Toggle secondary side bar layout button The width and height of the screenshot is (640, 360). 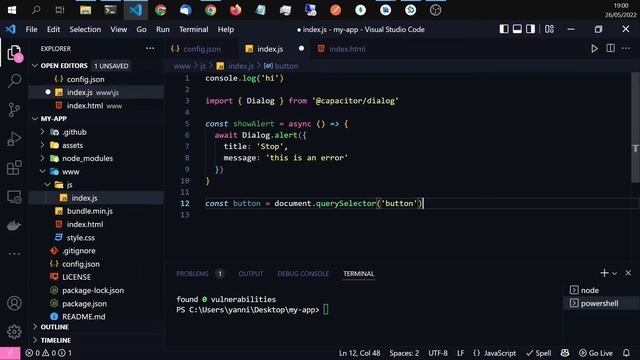tap(530, 29)
